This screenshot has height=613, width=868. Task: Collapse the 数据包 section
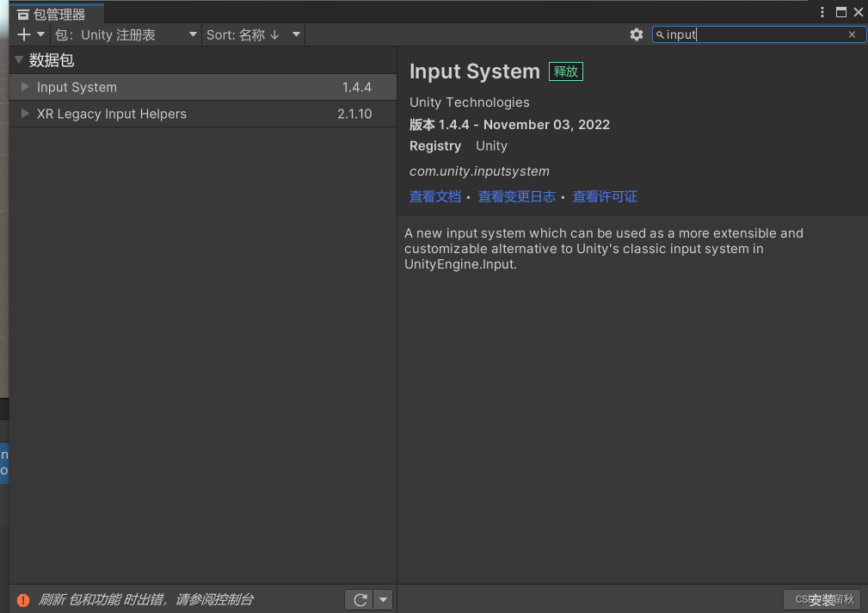[19, 59]
